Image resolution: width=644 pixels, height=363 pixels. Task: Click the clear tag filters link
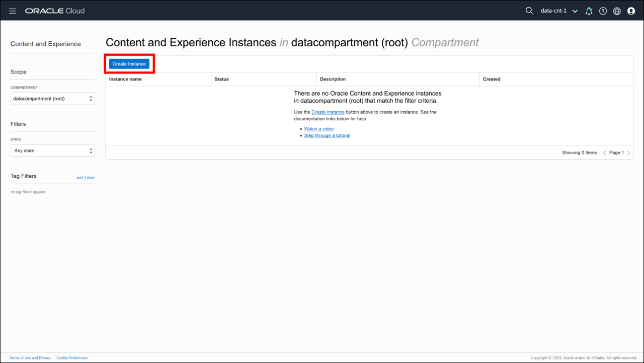pos(91,178)
